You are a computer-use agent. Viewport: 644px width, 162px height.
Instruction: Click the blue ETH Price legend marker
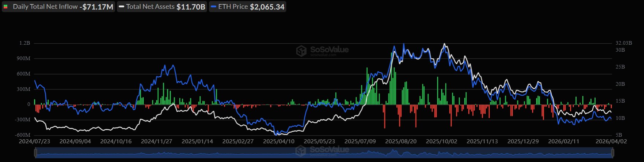pyautogui.click(x=214, y=7)
